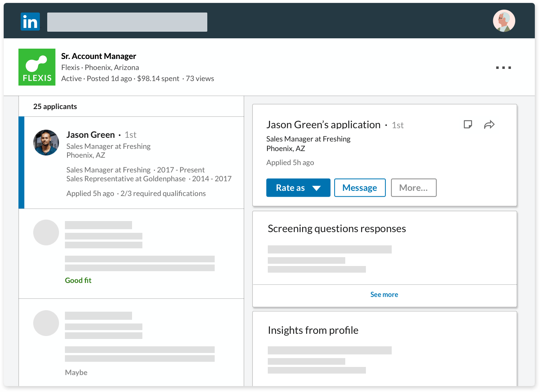This screenshot has height=392, width=540.
Task: Open the More... options for Jason Green
Action: point(413,188)
